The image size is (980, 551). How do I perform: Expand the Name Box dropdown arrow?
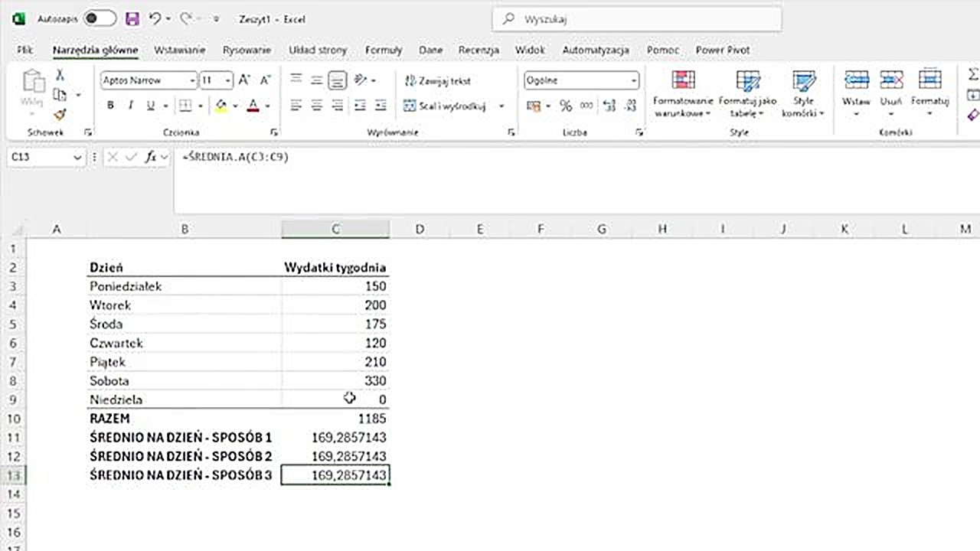77,157
